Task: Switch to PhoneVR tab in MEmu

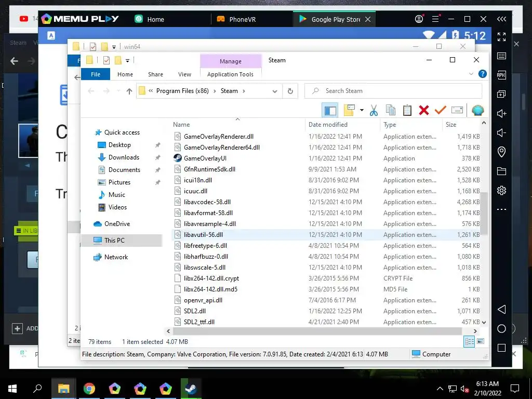Action: point(236,19)
